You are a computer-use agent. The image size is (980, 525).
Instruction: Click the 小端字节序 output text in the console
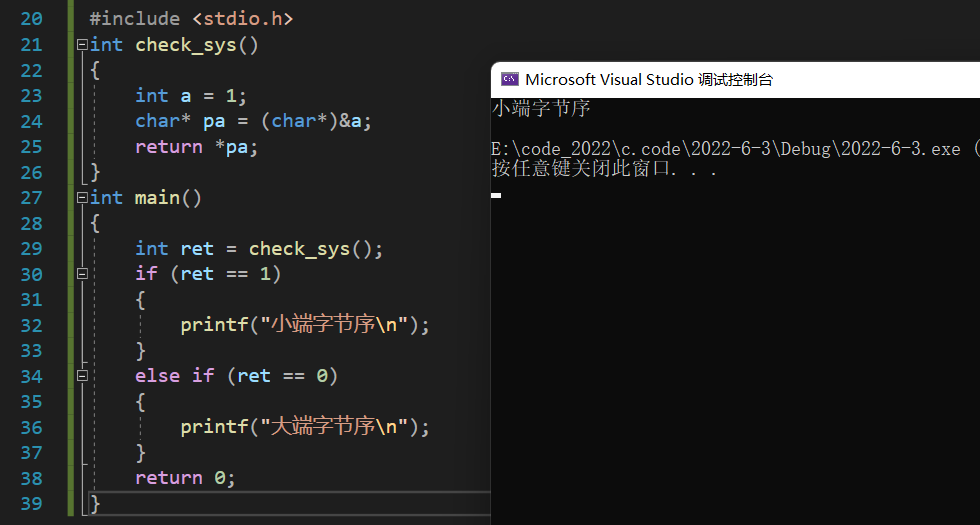pos(541,108)
